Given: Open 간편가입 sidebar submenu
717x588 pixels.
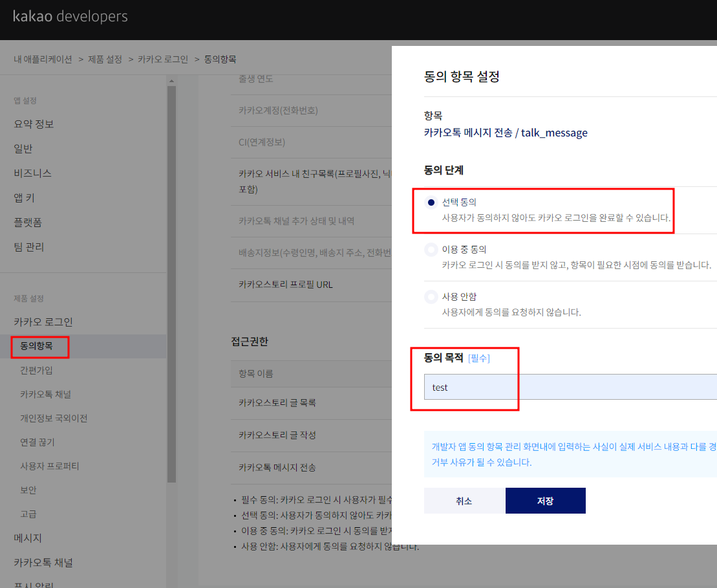Looking at the screenshot, I should (x=37, y=370).
